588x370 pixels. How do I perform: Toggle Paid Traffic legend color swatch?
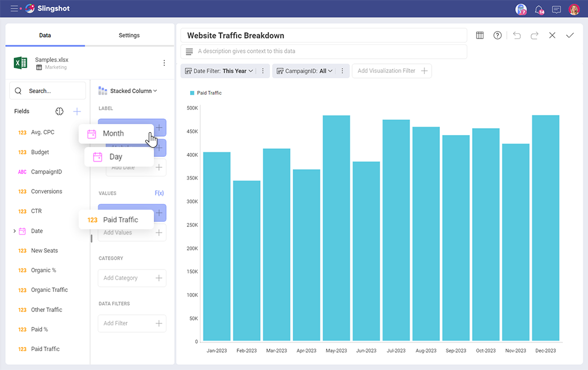[192, 93]
